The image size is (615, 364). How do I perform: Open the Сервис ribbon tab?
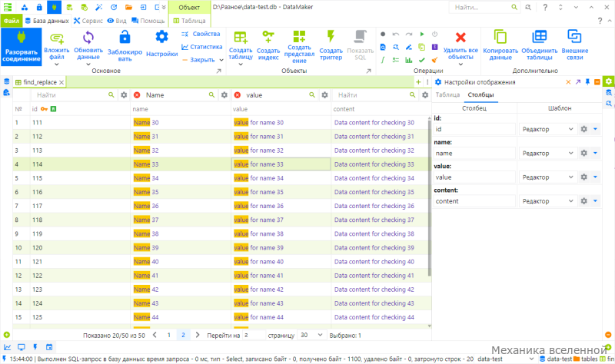pyautogui.click(x=88, y=21)
